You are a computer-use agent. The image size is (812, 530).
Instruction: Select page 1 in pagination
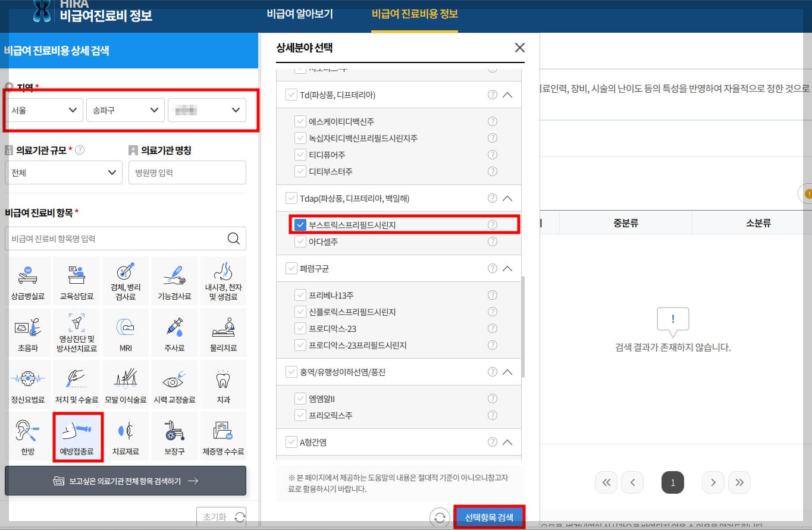[673, 482]
